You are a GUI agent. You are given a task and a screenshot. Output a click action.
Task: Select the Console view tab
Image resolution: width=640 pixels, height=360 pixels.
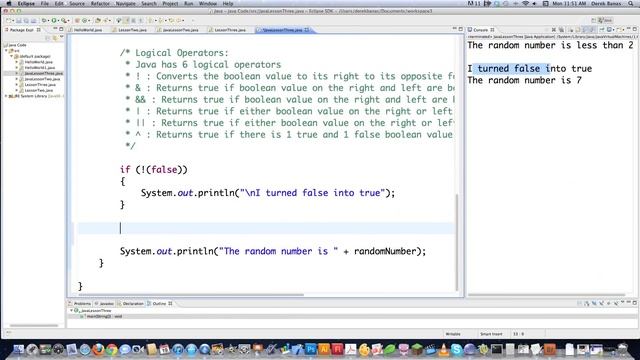[x=480, y=30]
